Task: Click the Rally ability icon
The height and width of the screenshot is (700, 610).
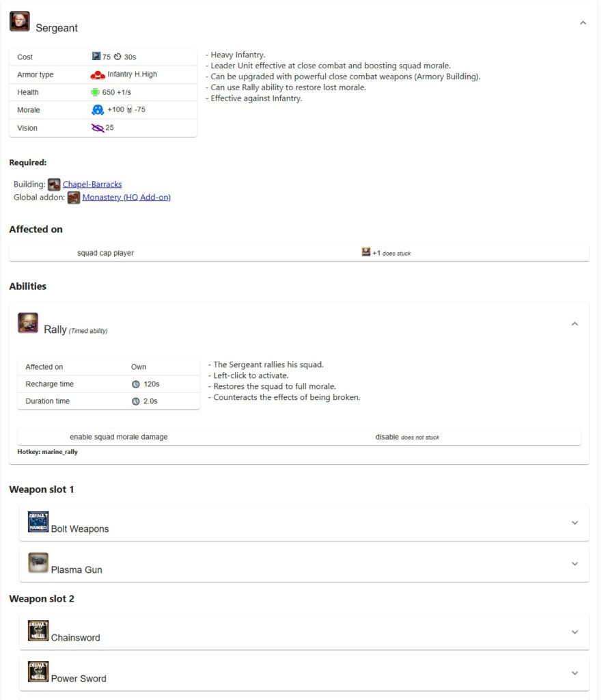Action: tap(28, 323)
